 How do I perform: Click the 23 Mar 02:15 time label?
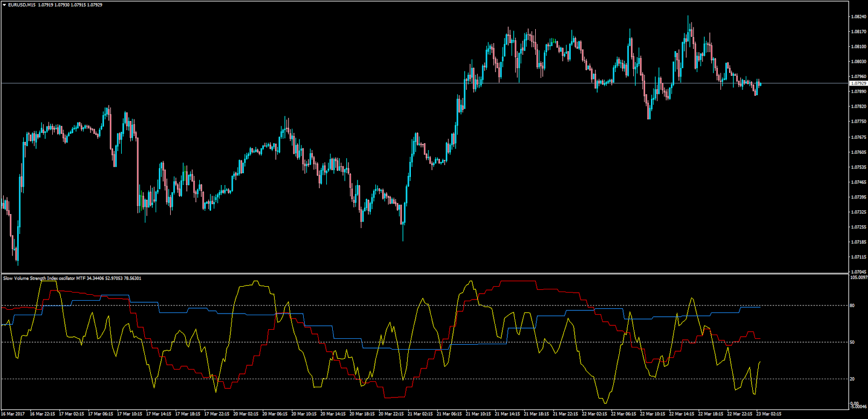[x=769, y=414]
